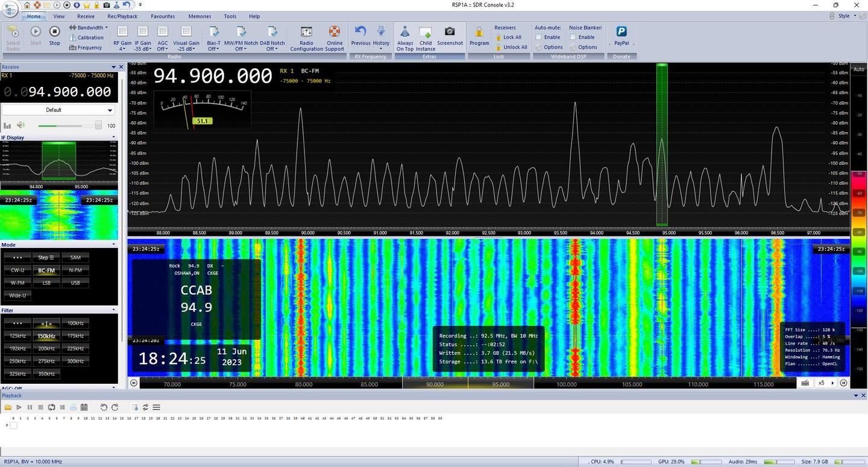Select SAM mode

[75, 257]
